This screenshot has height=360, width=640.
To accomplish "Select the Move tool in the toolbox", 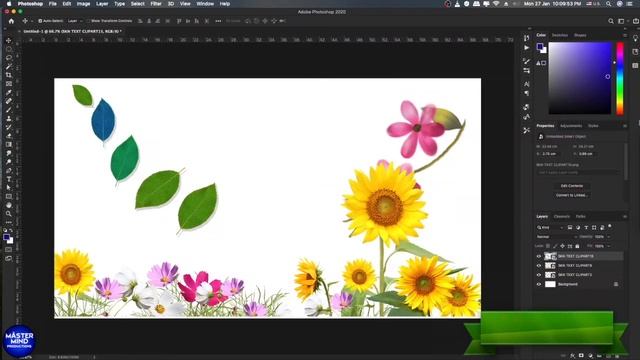I will 9,40.
